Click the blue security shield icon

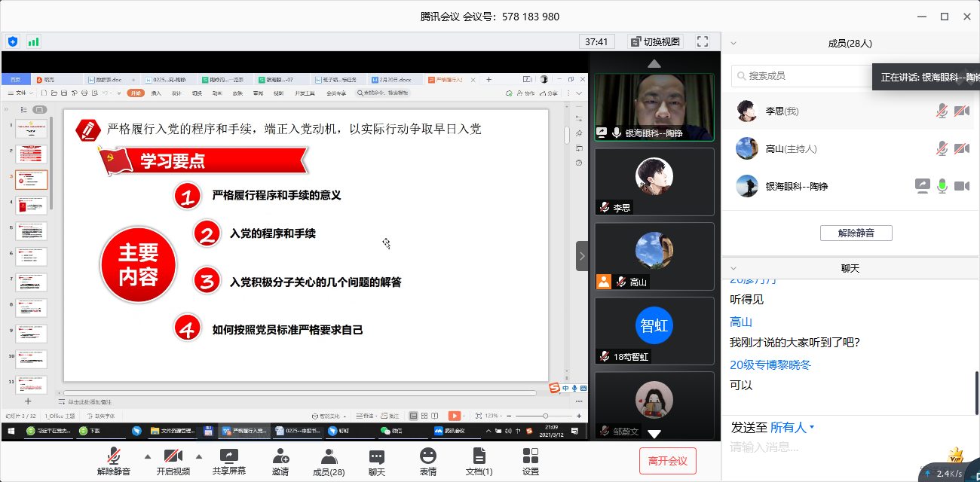(13, 41)
